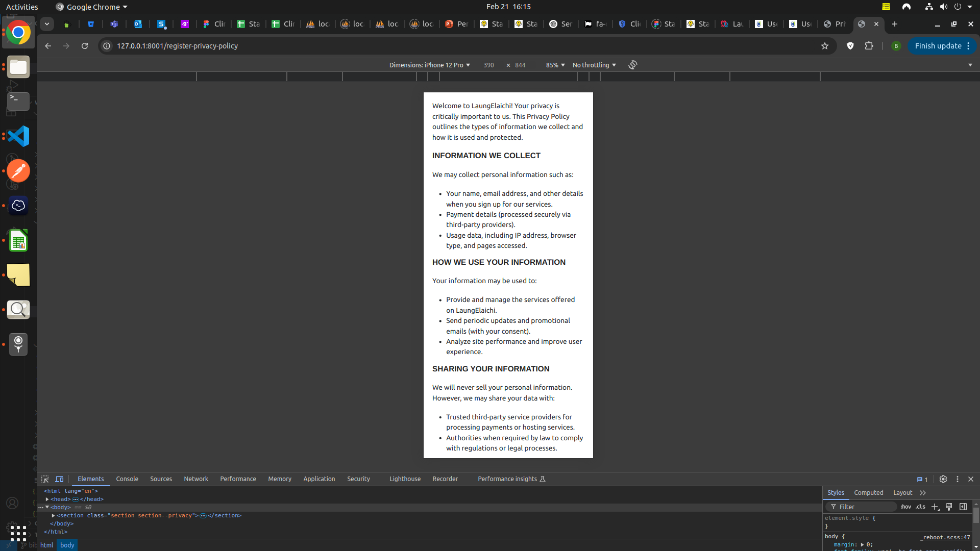View site information icon
Screen dimensions: 980x551
[x=107, y=46]
